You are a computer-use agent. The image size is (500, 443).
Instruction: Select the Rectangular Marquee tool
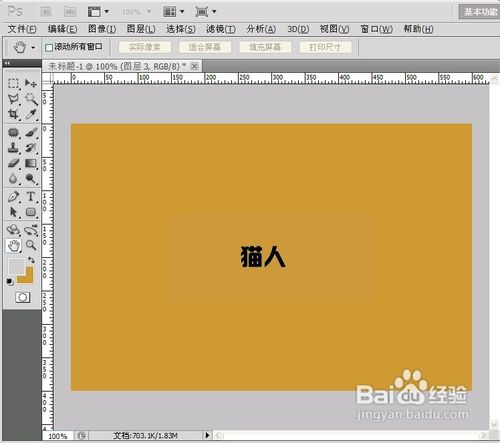pos(13,83)
